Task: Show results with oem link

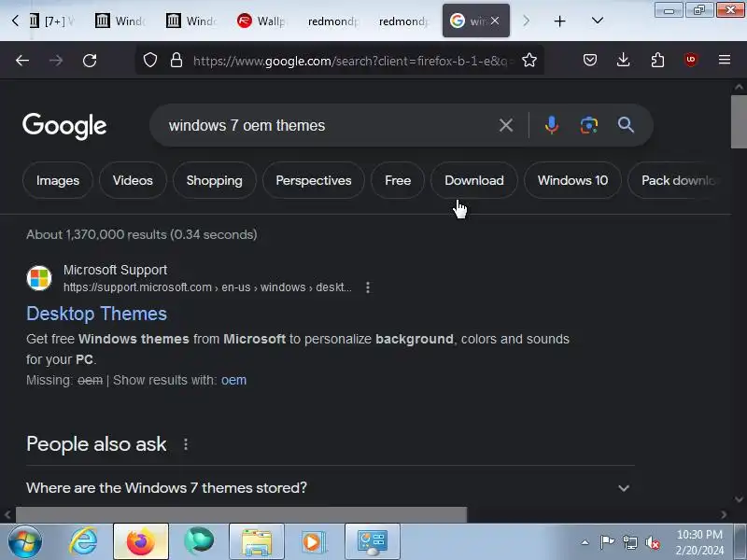Action: click(x=234, y=381)
